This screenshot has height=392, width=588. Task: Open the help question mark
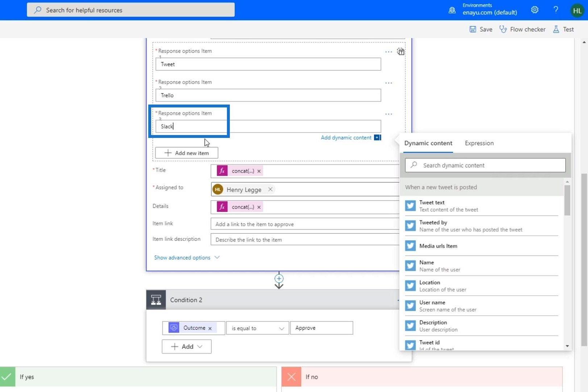pyautogui.click(x=556, y=10)
